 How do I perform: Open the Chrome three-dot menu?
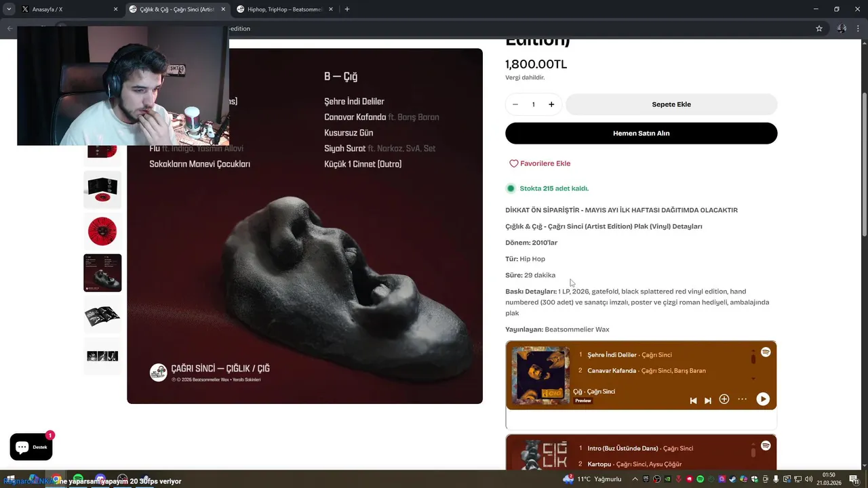coord(859,28)
